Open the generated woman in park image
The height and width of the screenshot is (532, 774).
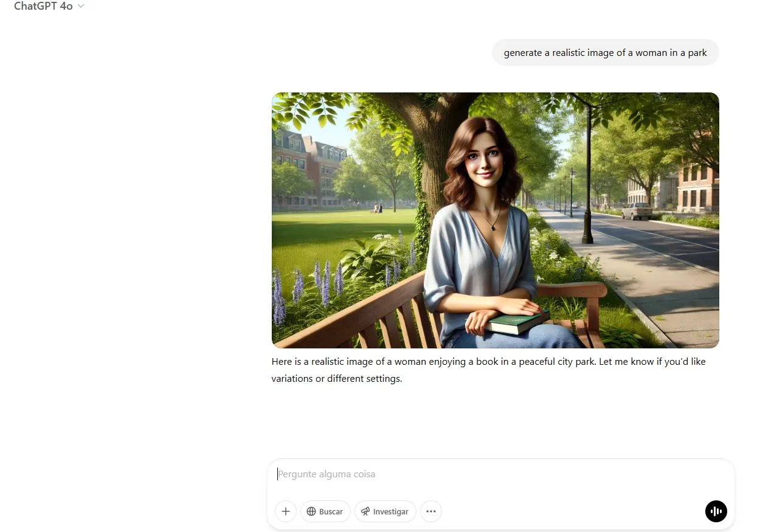pyautogui.click(x=495, y=220)
